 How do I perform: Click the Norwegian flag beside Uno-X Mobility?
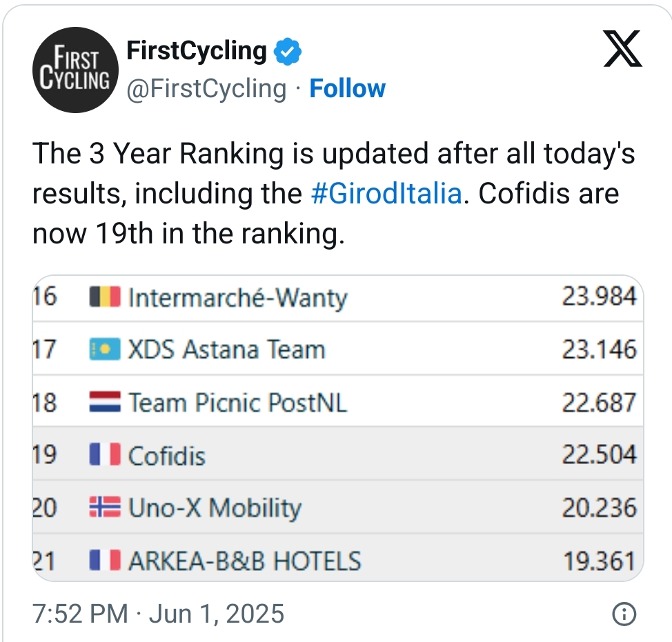click(105, 509)
